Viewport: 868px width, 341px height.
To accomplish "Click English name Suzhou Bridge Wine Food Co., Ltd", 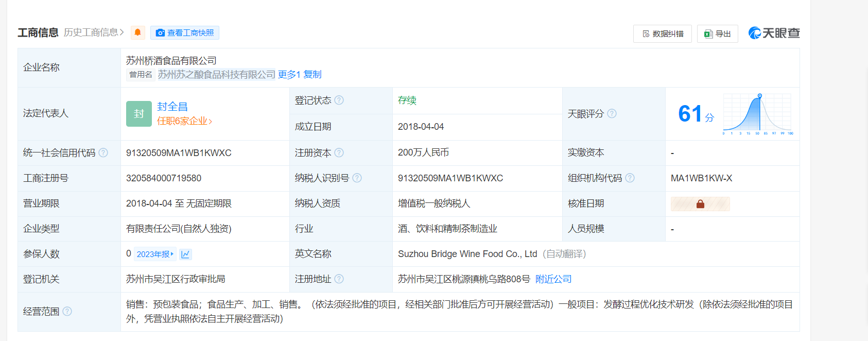I will [467, 254].
